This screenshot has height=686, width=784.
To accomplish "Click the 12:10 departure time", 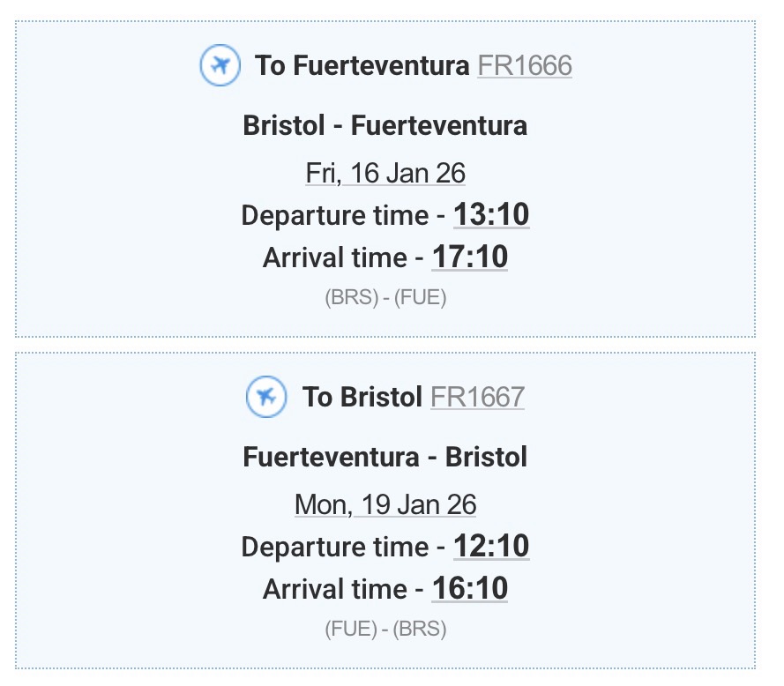I will click(491, 547).
